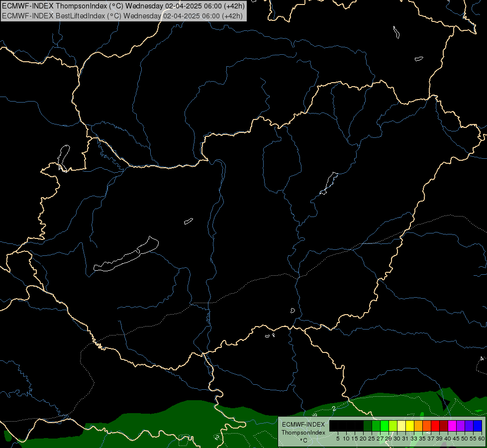Image resolution: width=487 pixels, height=448 pixels.
Task: Click the ECMWF-INDEX label in the legend
Action: (303, 425)
